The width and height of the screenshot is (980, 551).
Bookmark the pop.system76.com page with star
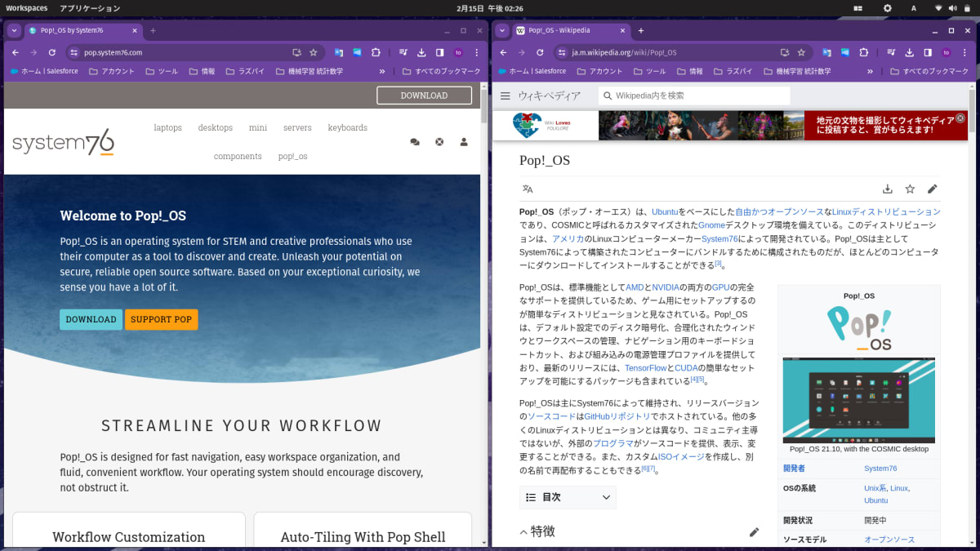(x=313, y=52)
